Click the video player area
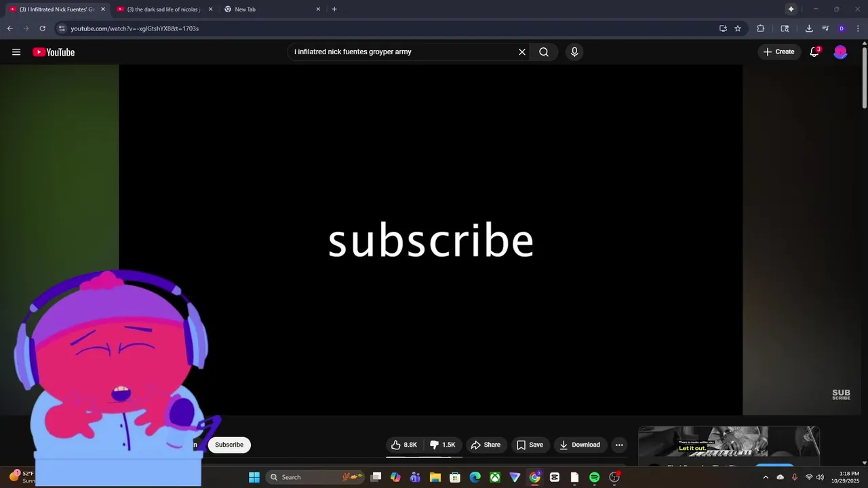 (431, 240)
